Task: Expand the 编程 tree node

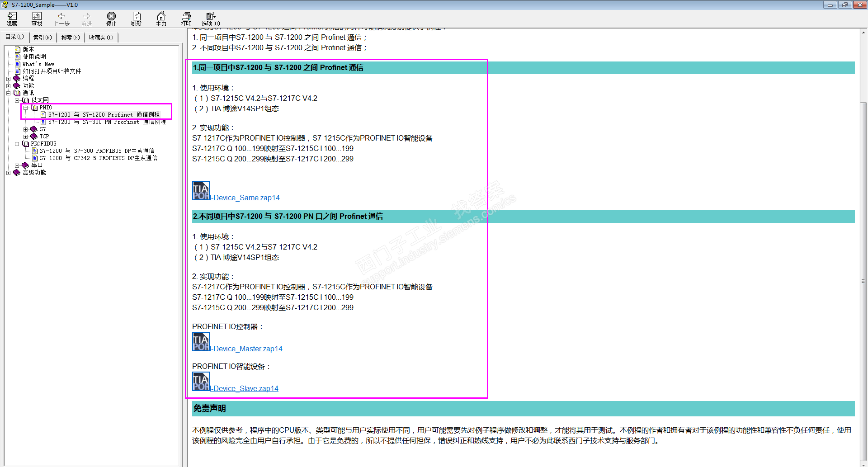Action: click(x=9, y=79)
